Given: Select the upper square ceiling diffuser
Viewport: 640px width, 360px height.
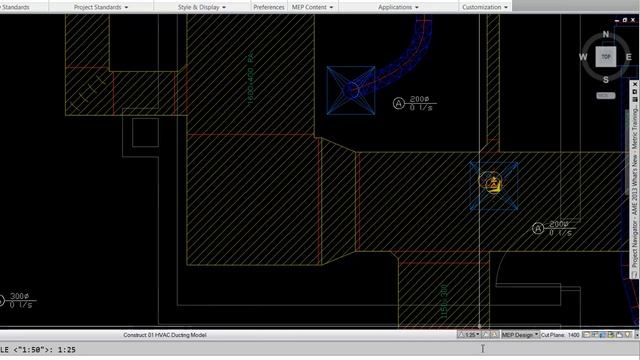Looking at the screenshot, I should [x=351, y=90].
